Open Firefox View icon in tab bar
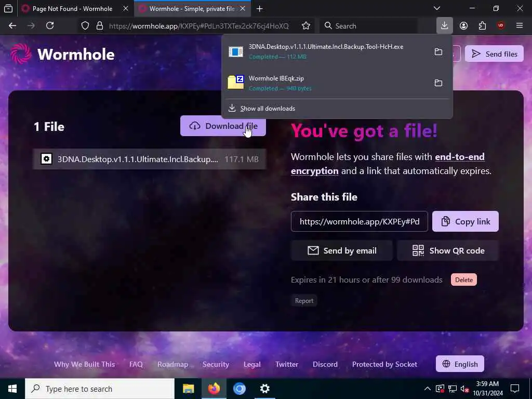Screen dimensions: 532x399 tap(8, 8)
